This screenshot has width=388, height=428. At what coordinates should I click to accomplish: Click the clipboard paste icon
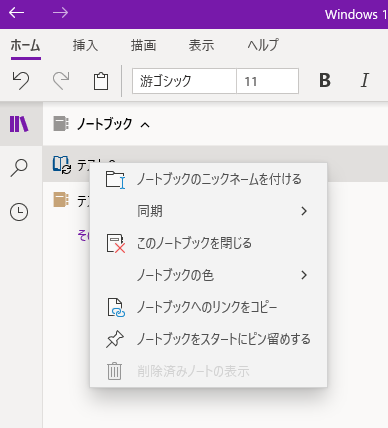point(101,81)
